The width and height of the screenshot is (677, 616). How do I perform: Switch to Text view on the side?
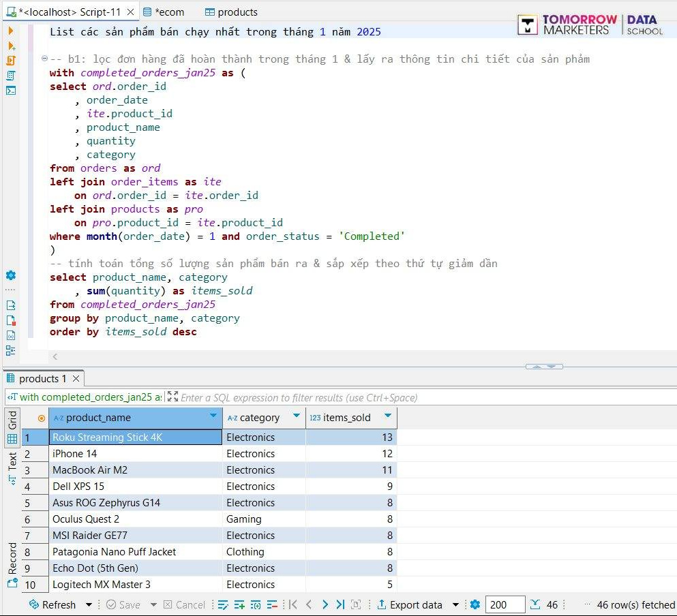12,468
